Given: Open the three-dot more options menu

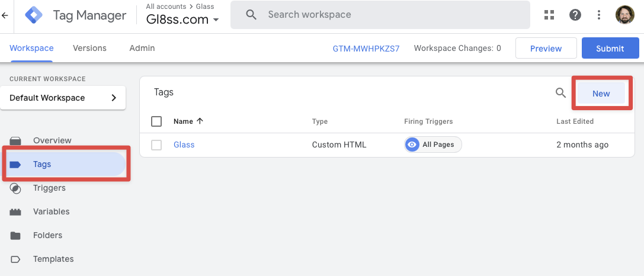Looking at the screenshot, I should coord(599,15).
